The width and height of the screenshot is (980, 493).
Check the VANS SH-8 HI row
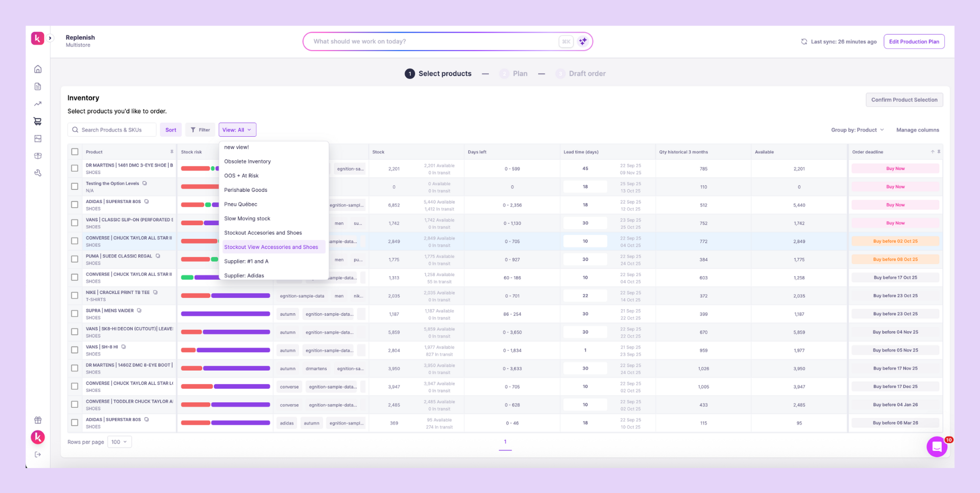point(75,350)
